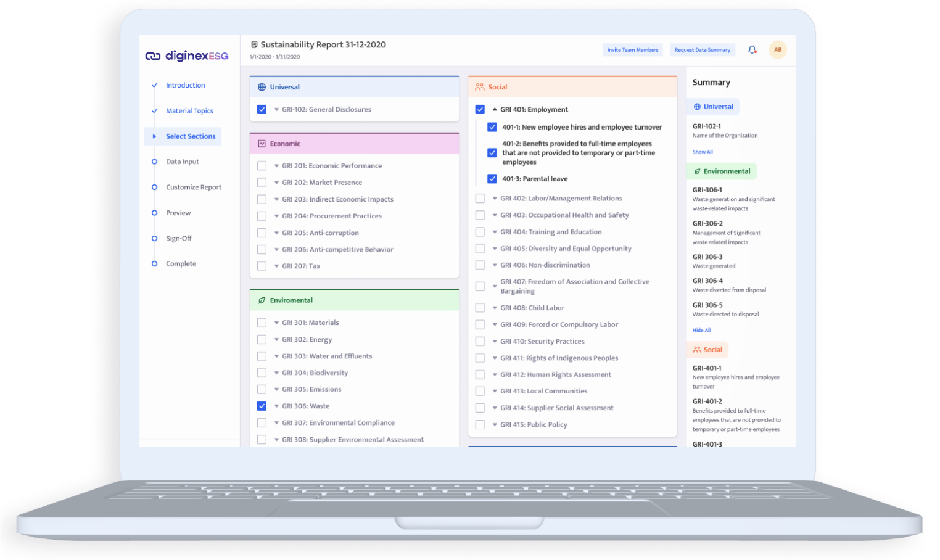Click Request Data Summary button

pos(703,50)
